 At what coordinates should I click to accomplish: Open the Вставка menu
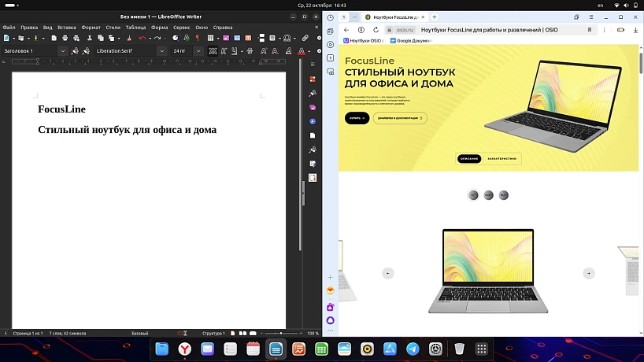[x=66, y=27]
